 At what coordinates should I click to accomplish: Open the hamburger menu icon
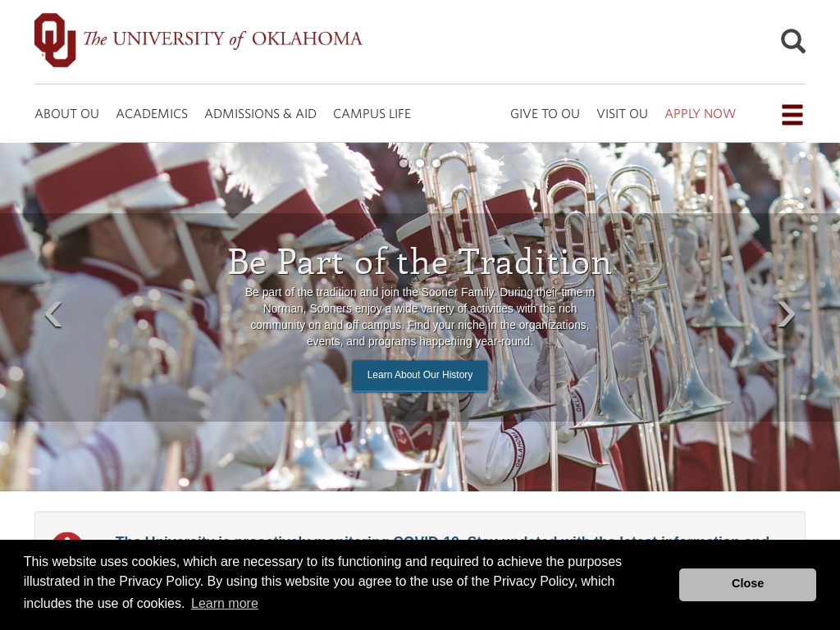(792, 115)
